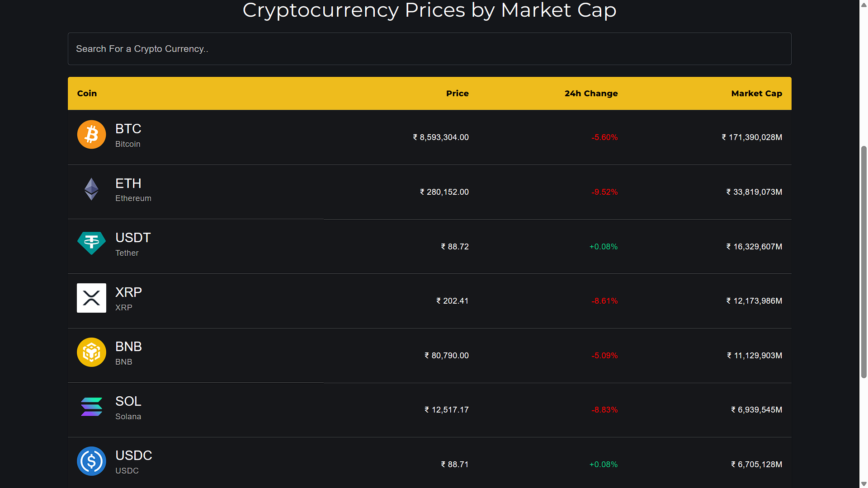The width and height of the screenshot is (868, 488).
Task: Click the Solana gradient logo icon
Action: pyautogui.click(x=91, y=407)
